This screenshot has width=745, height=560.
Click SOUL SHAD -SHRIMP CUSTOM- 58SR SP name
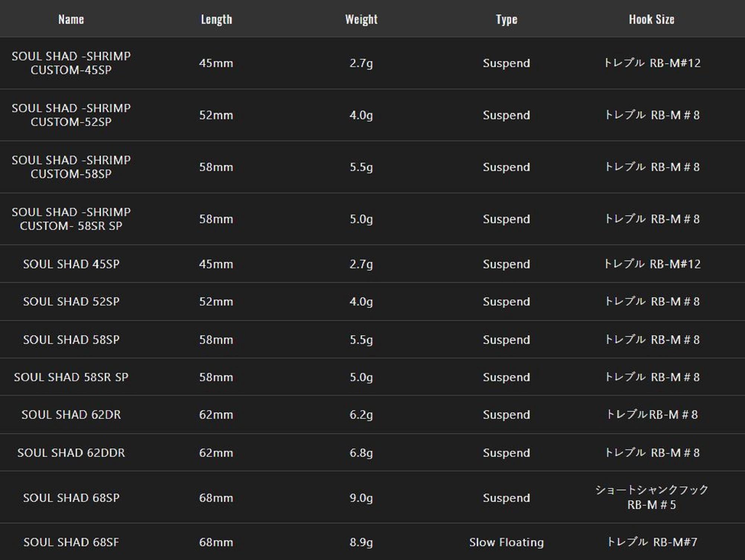(71, 219)
